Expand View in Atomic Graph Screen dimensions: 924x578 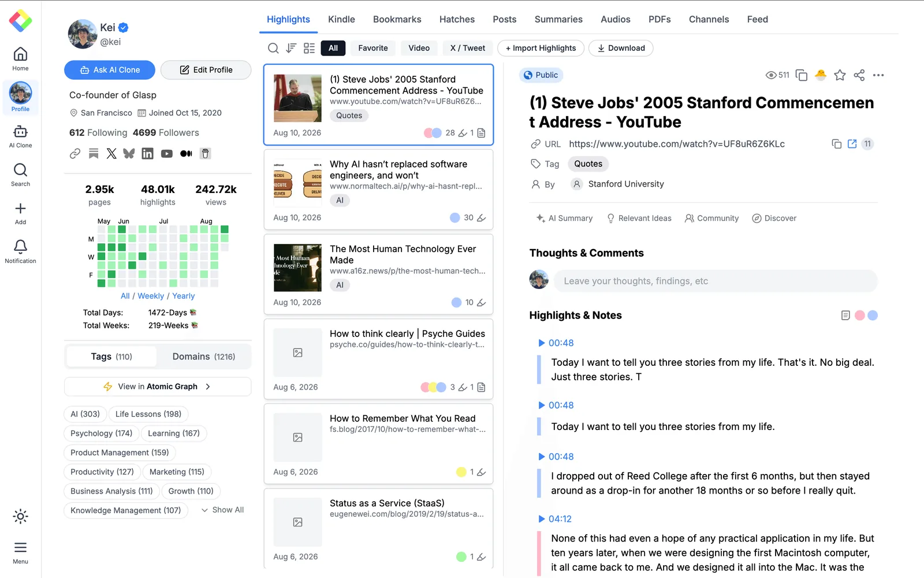coord(158,387)
